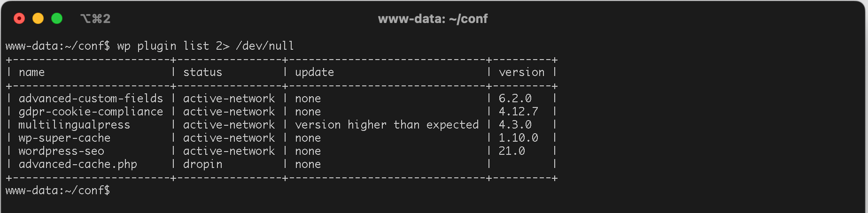Click the wp-super-cache plugin name
This screenshot has width=868, height=213.
[64, 138]
